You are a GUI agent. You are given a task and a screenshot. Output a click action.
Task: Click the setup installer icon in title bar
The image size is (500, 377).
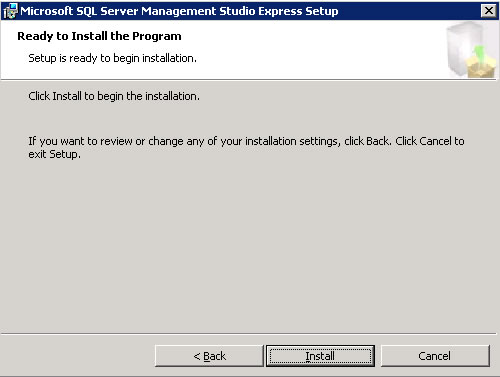click(10, 11)
